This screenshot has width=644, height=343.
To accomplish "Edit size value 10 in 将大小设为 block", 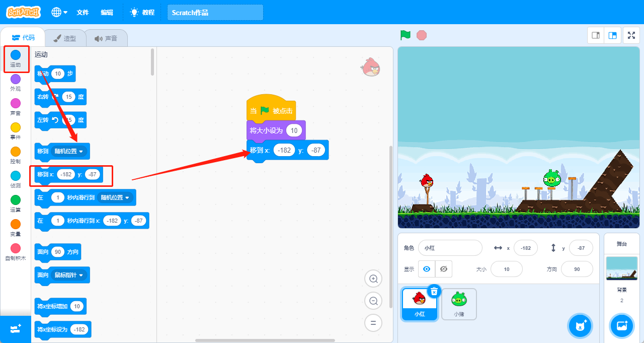I will point(294,130).
